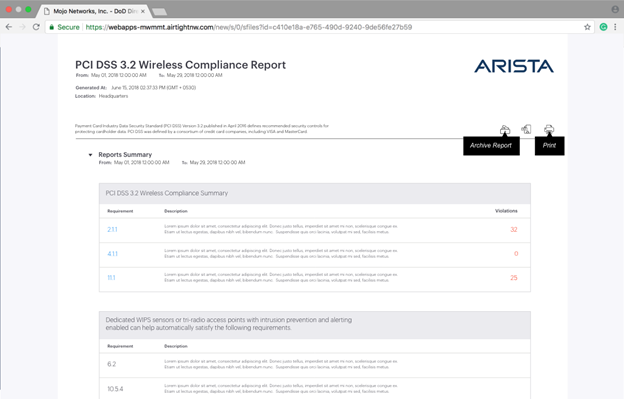Click the violations count 25
The width and height of the screenshot is (624, 399).
point(513,278)
